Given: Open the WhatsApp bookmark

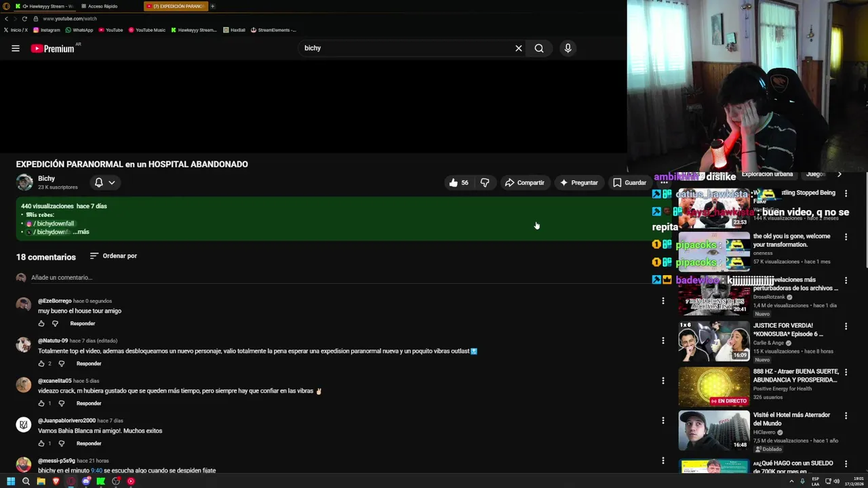Looking at the screenshot, I should [x=79, y=30].
